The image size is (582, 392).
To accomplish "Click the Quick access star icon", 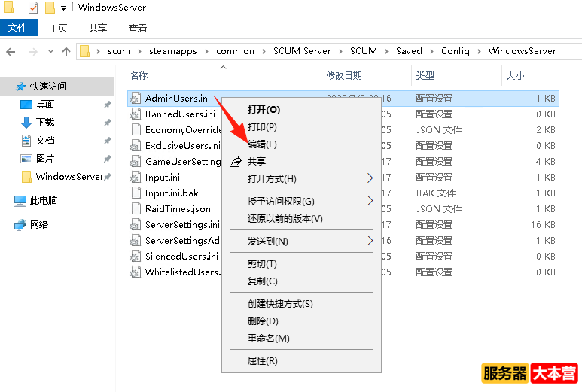I will [x=21, y=87].
